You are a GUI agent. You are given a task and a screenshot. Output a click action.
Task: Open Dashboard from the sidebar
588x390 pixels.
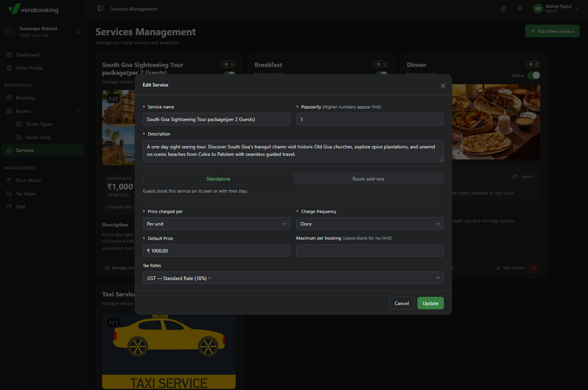pos(42,55)
